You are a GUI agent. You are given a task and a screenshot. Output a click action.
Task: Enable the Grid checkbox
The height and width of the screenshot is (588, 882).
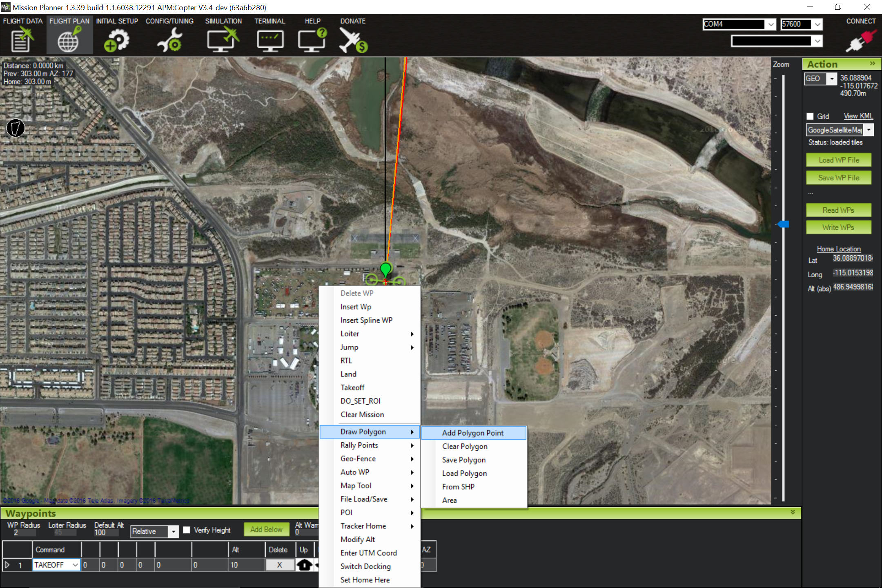click(810, 116)
